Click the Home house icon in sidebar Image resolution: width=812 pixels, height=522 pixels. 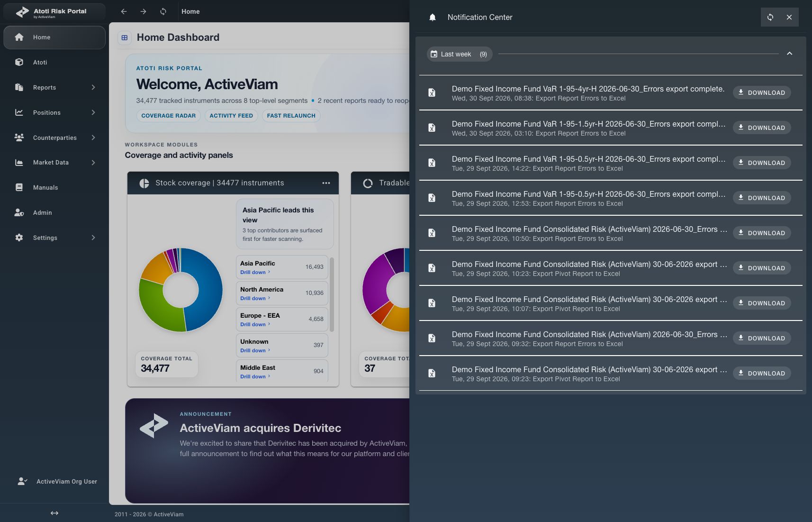point(19,37)
